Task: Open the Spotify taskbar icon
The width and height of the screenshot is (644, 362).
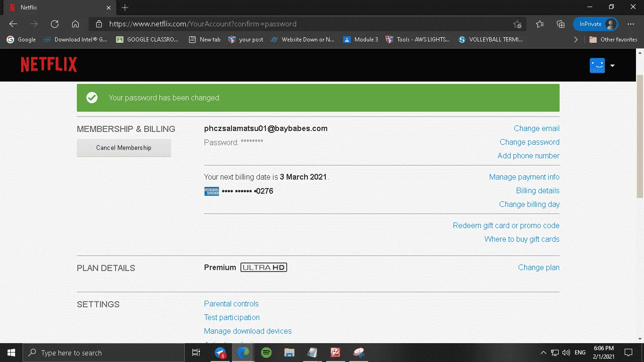Action: click(x=266, y=353)
